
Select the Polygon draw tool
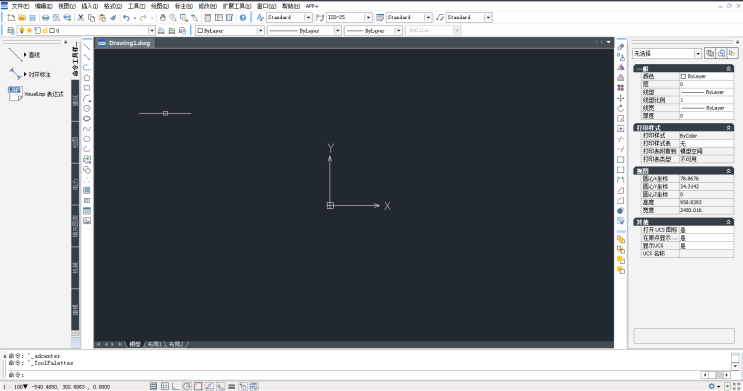pos(87,78)
